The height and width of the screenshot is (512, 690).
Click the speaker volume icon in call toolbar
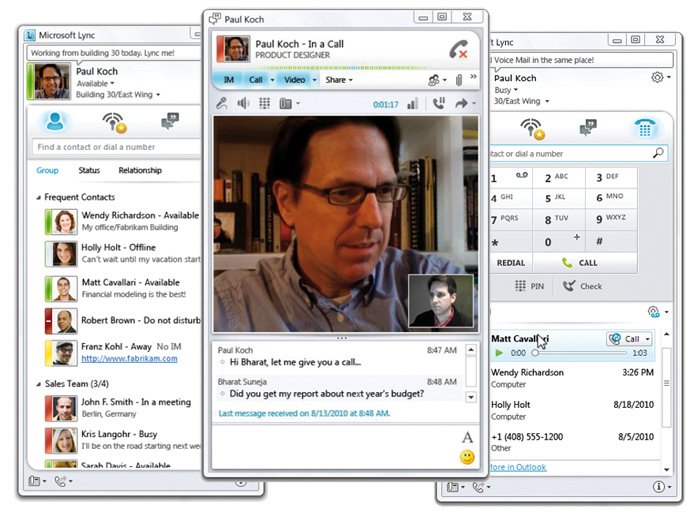[x=243, y=103]
